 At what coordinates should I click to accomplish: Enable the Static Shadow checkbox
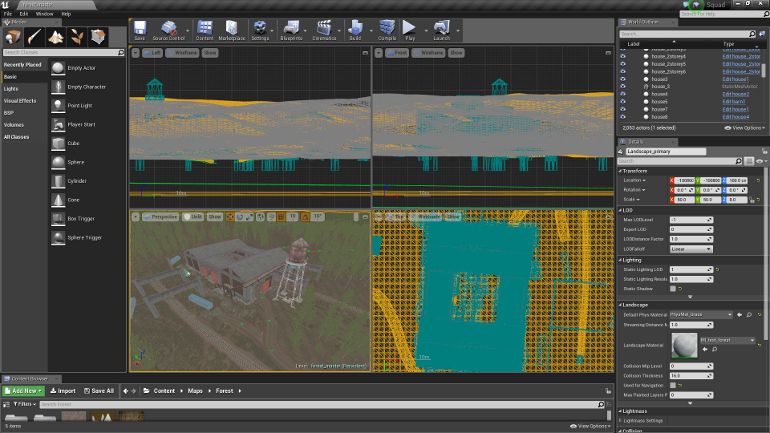pos(673,288)
